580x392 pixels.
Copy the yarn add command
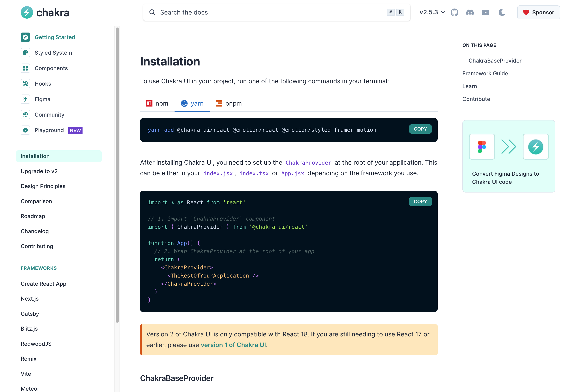(420, 129)
